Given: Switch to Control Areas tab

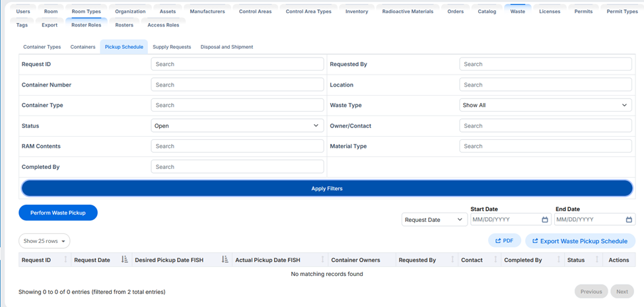Looking at the screenshot, I should (255, 11).
